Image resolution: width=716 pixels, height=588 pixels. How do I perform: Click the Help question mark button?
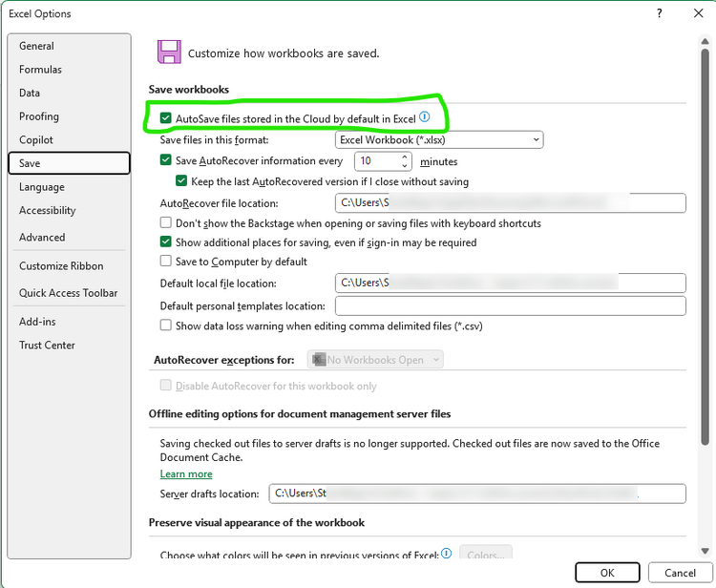(x=659, y=13)
